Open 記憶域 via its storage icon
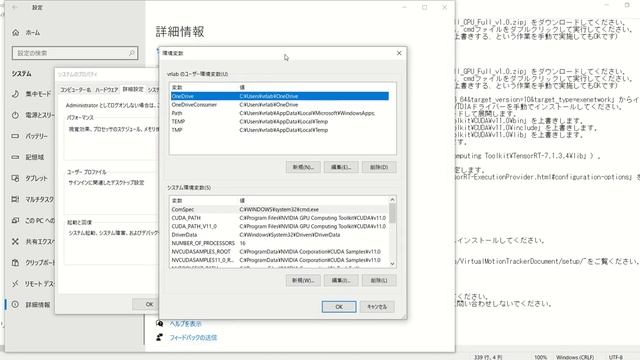640x360 pixels. (x=16, y=157)
